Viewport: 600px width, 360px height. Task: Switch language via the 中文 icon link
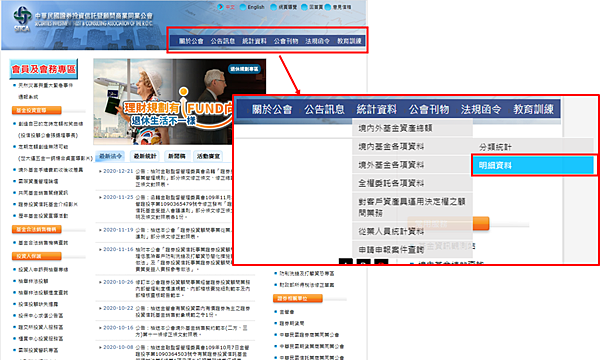[x=226, y=7]
